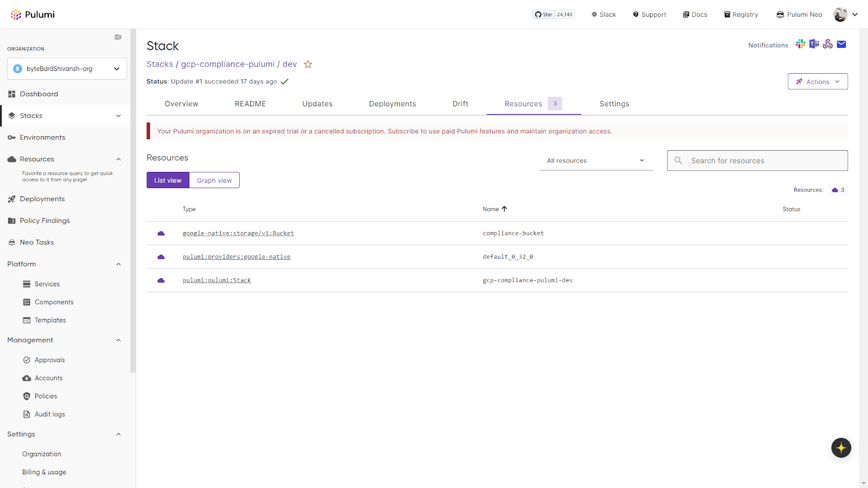This screenshot has height=488, width=868.
Task: Click the sidebar vertical scrollbar
Action: click(x=133, y=201)
